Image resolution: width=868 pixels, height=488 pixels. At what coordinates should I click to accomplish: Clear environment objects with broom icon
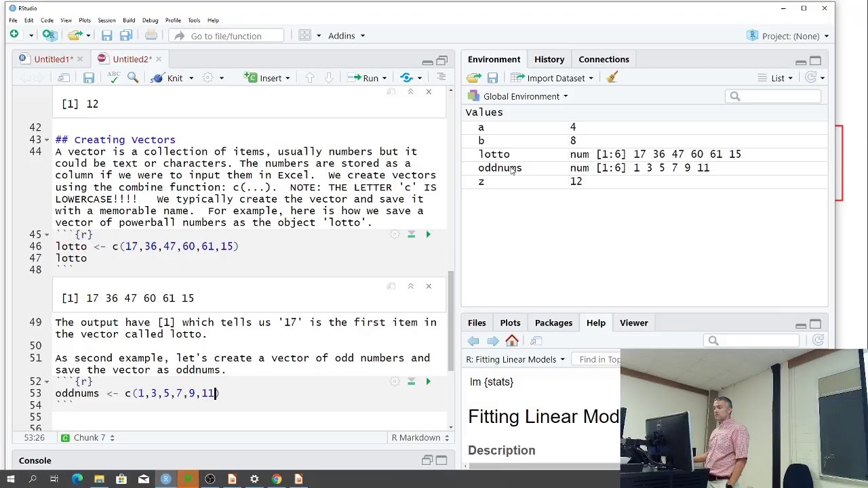(612, 77)
